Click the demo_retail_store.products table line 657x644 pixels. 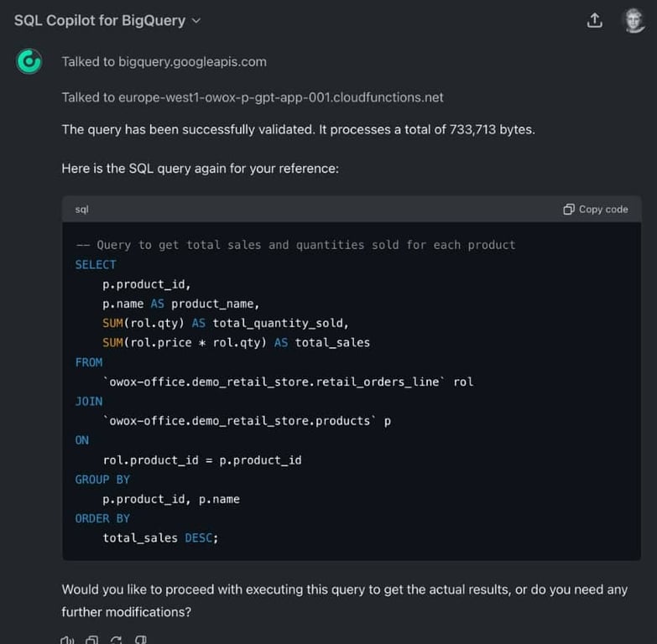[x=247, y=421]
